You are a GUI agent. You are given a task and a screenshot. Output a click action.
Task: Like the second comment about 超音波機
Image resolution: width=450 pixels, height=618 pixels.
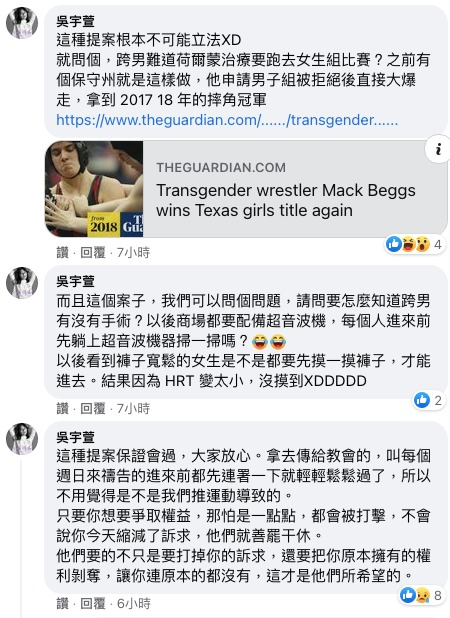click(62, 408)
